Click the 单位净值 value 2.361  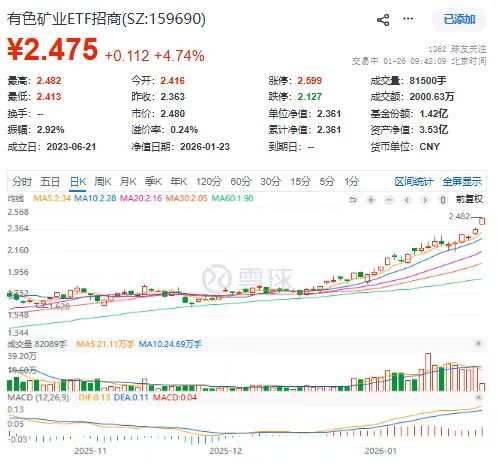tap(329, 114)
